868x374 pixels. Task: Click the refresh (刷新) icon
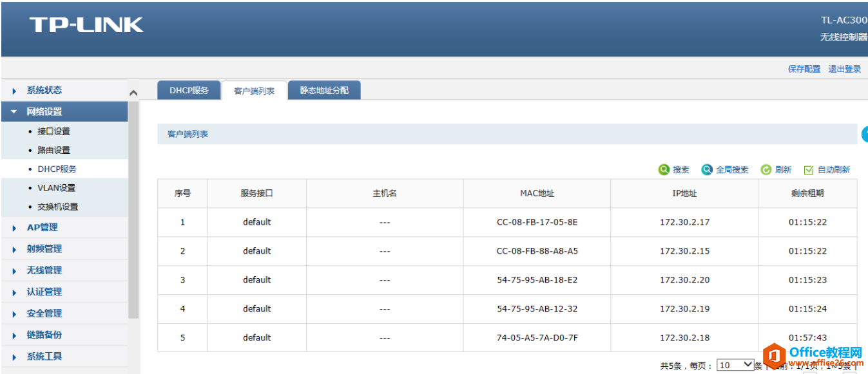pos(766,170)
